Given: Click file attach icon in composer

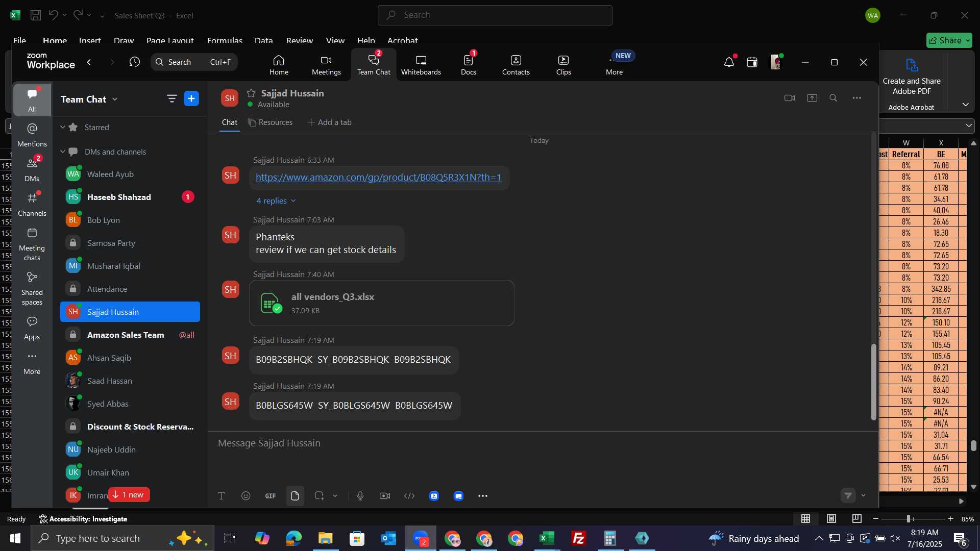Looking at the screenshot, I should (x=295, y=496).
